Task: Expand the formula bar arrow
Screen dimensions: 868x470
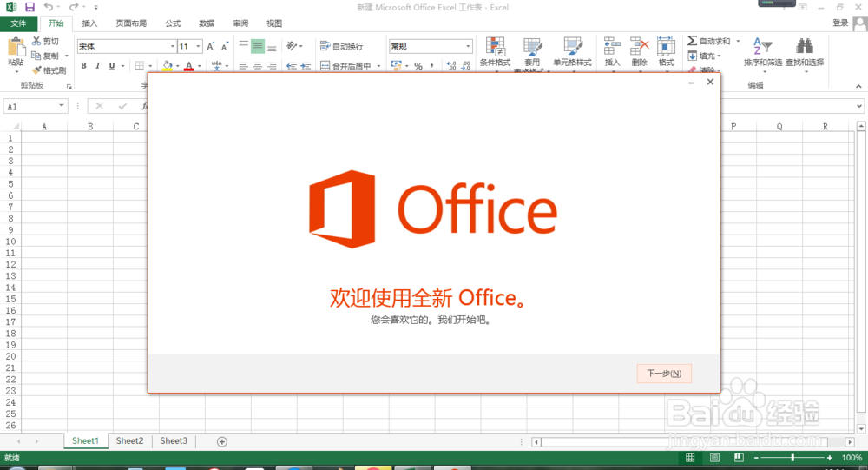Action: click(x=859, y=106)
